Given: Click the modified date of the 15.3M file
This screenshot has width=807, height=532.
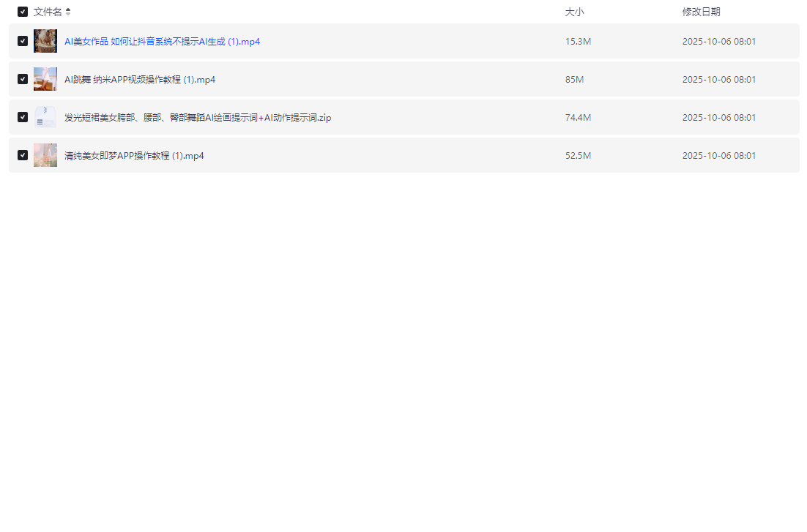Looking at the screenshot, I should [718, 42].
